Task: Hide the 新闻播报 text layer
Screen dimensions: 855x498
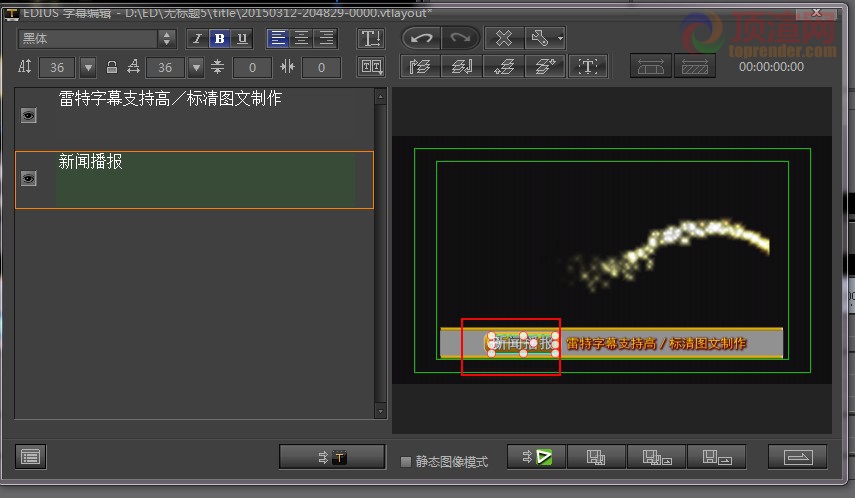Action: click(28, 178)
